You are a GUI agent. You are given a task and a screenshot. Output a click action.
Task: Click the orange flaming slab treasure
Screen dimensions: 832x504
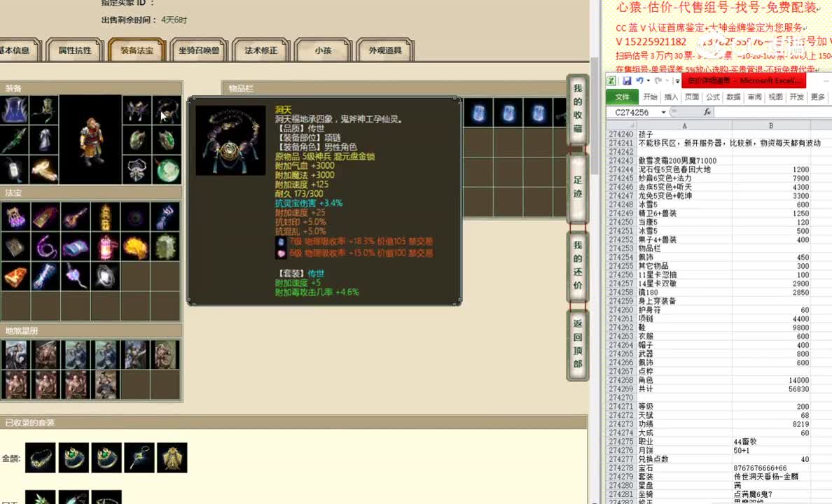[15, 276]
